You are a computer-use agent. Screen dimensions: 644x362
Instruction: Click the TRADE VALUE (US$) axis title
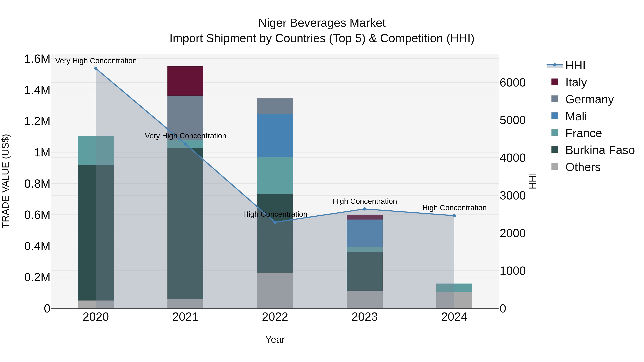click(x=6, y=181)
